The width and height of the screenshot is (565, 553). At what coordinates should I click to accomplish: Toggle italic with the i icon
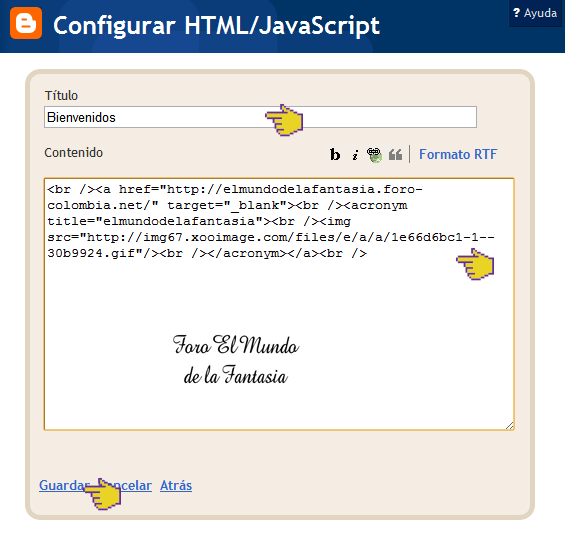click(355, 155)
